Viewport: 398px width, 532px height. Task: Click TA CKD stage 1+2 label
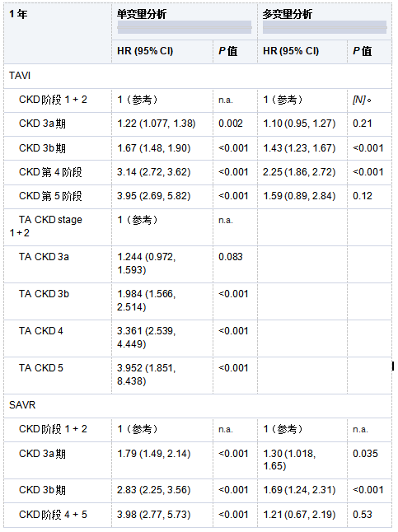click(x=46, y=226)
